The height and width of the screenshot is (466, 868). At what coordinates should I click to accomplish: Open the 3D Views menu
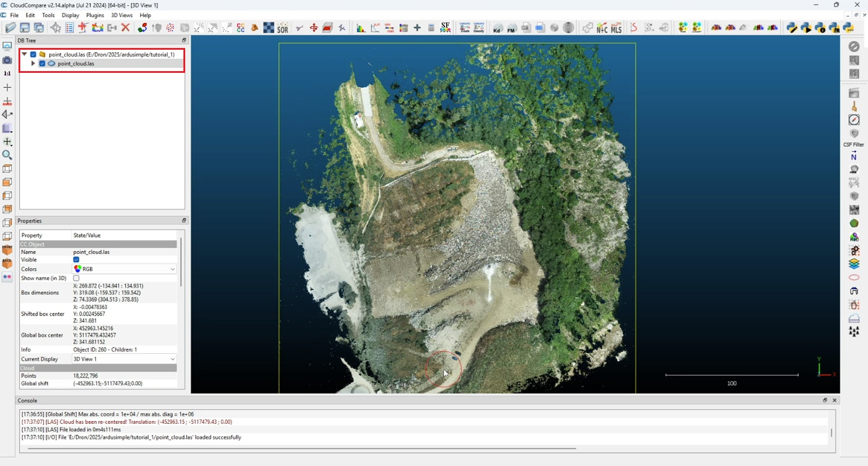pos(122,15)
